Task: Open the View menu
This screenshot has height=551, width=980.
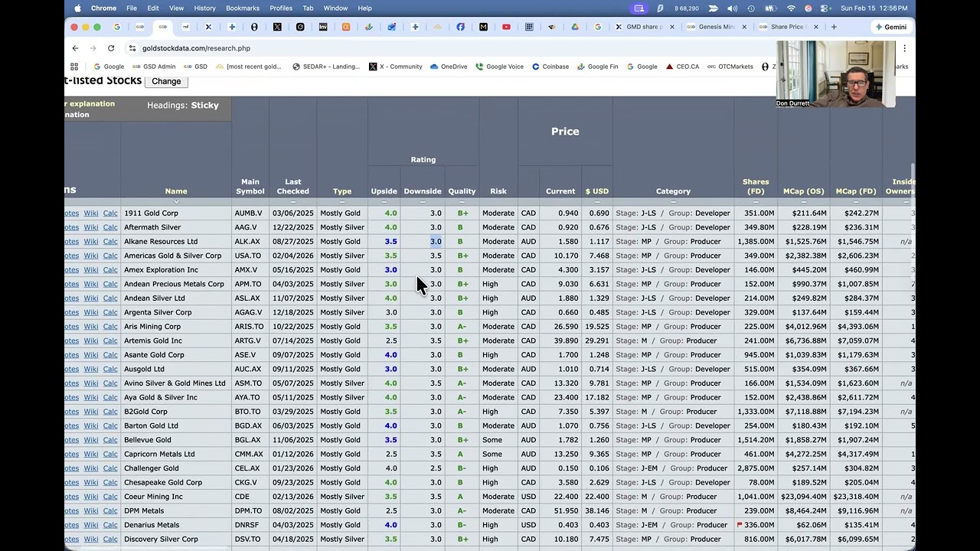Action: tap(176, 8)
